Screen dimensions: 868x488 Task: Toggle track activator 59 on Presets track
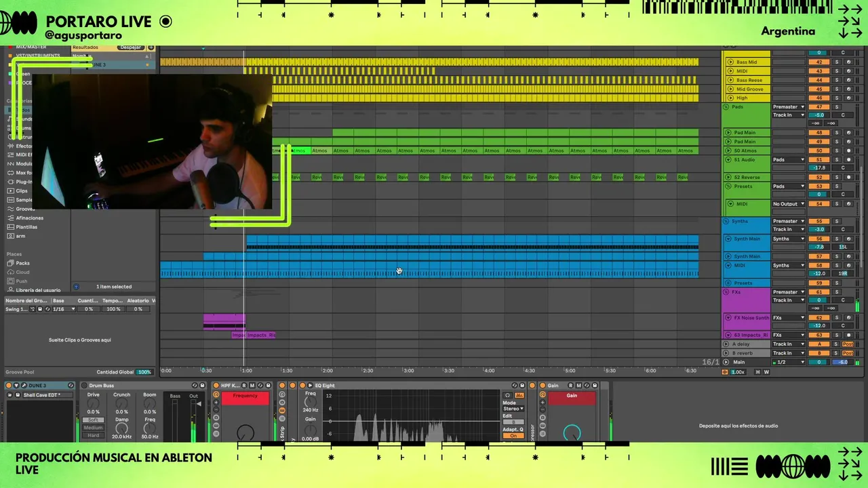coord(818,283)
